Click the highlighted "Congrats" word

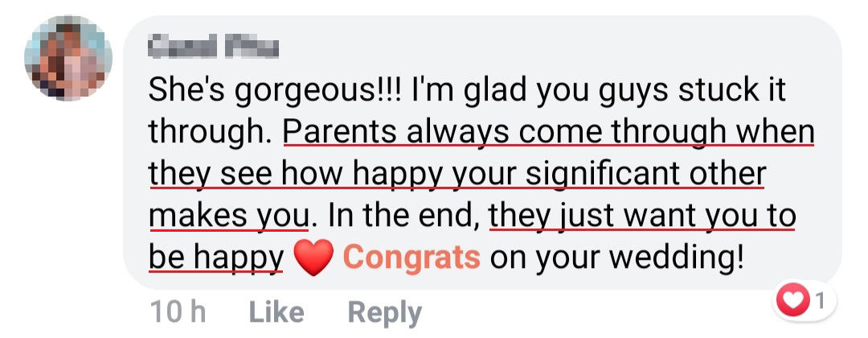(x=411, y=258)
